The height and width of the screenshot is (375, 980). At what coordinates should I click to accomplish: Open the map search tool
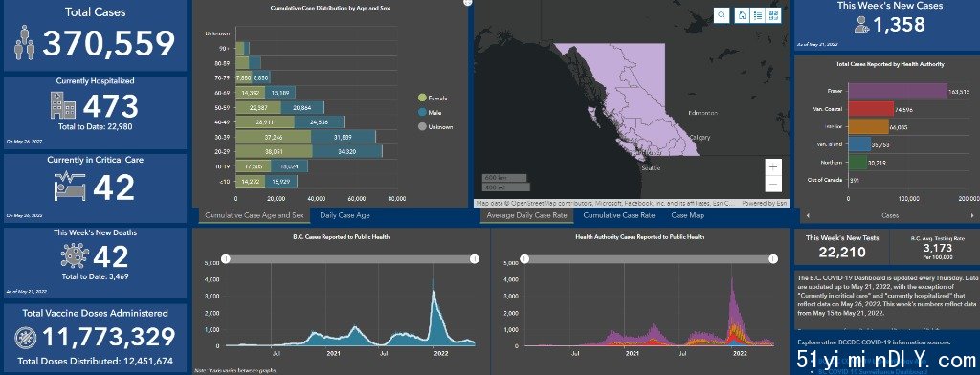722,15
